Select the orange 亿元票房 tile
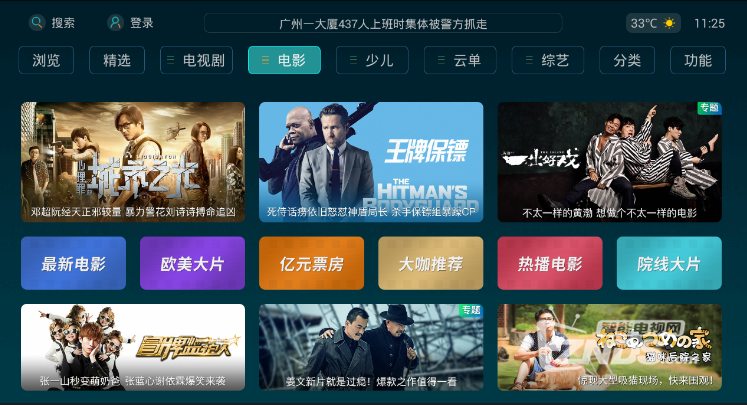Viewport: 747px width, 405px height. (x=312, y=263)
